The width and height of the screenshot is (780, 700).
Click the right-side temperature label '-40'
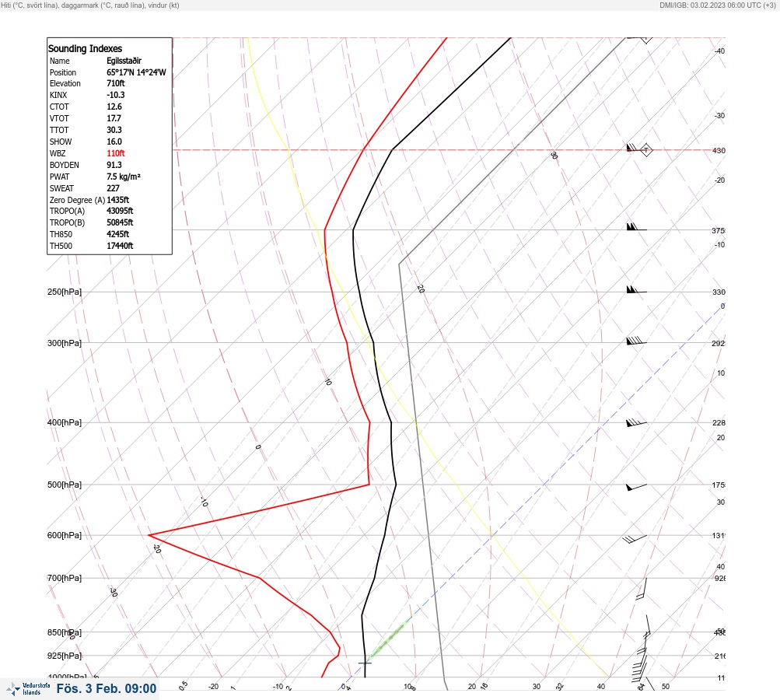720,51
